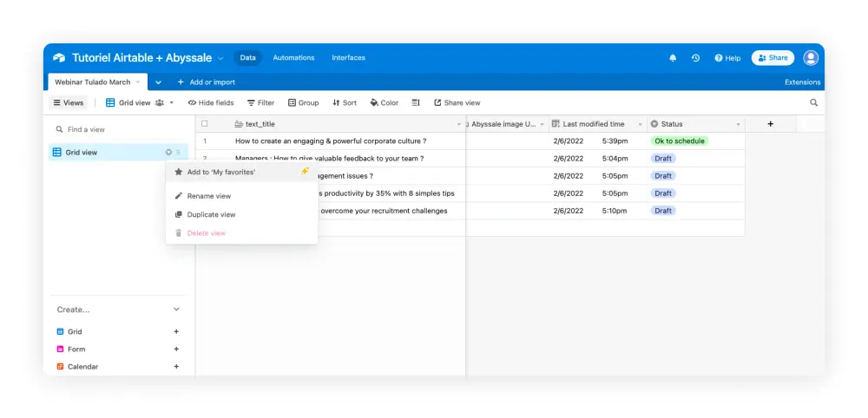Click Draft tag in row 5:04pm
The width and height of the screenshot is (868, 418).
(x=662, y=159)
